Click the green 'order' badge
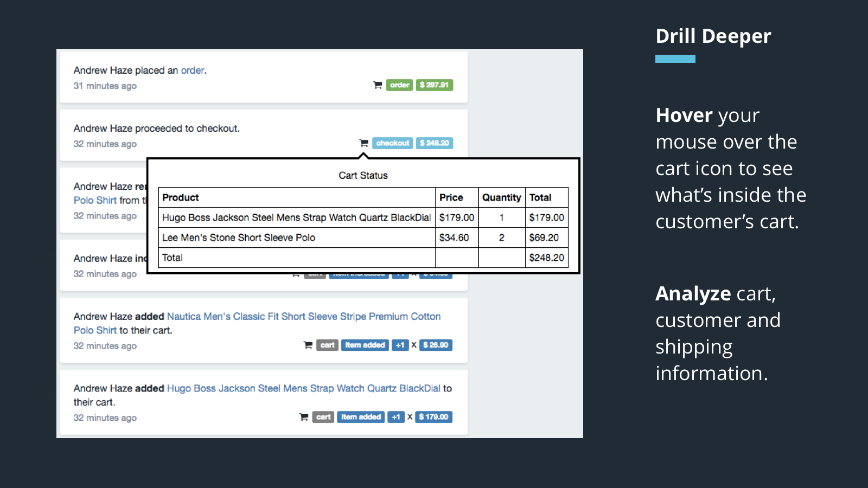Viewport: 868px width, 488px height. point(400,85)
